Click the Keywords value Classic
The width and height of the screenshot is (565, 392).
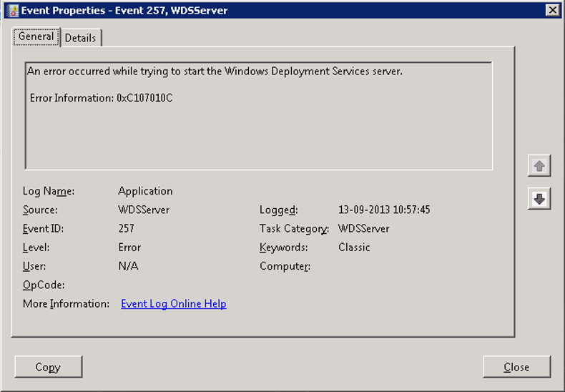point(354,248)
